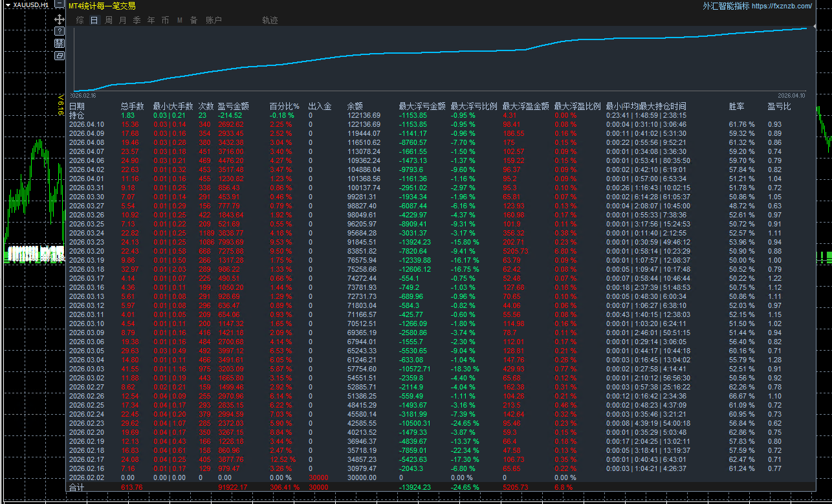The height and width of the screenshot is (504, 832).
Task: Click the overlapping windows restore icon
Action: pos(60,56)
